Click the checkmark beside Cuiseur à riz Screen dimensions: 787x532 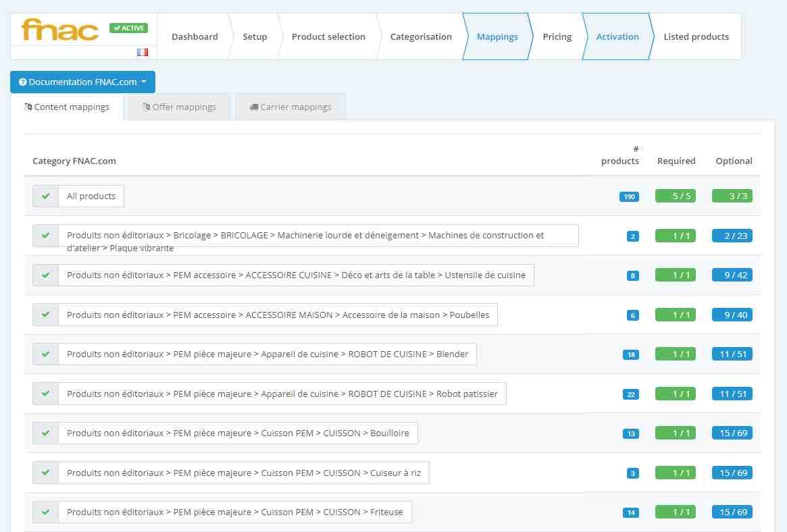coord(46,473)
